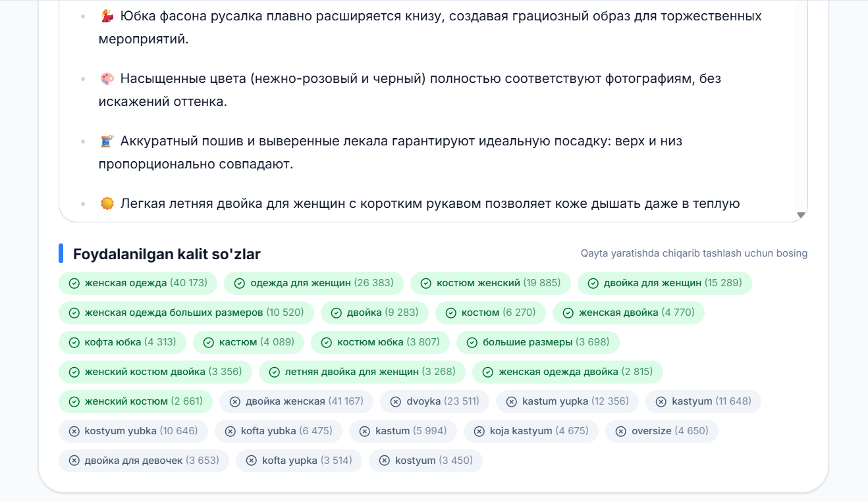Click checkmark icon on 'кастюм (4 089)'
Image resolution: width=868 pixels, height=502 pixels.
tap(209, 342)
